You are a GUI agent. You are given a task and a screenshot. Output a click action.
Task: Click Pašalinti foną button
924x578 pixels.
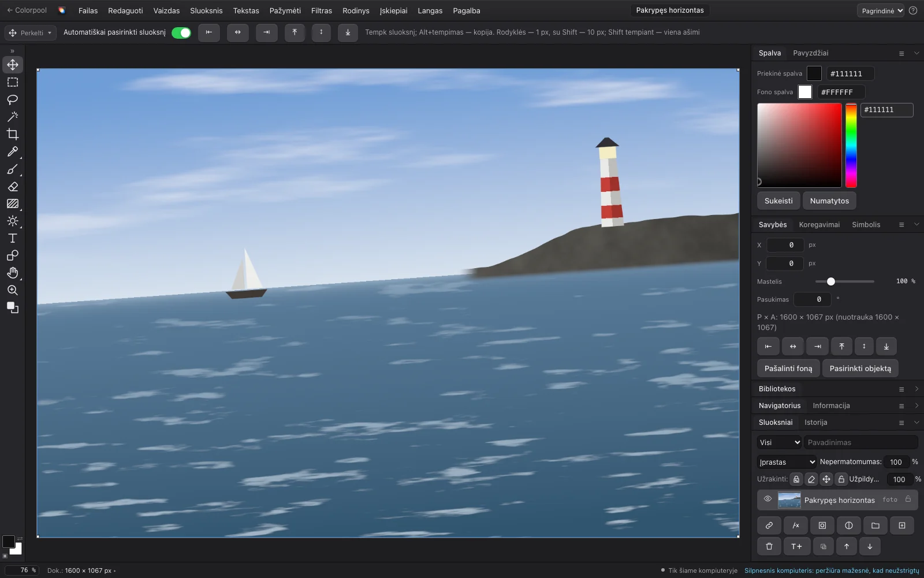[x=788, y=368]
